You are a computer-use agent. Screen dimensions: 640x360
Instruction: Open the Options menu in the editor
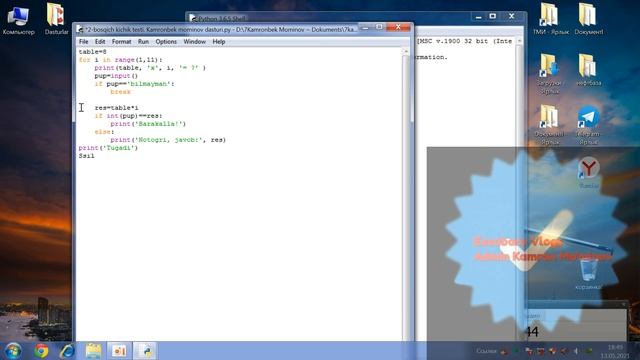click(x=166, y=42)
